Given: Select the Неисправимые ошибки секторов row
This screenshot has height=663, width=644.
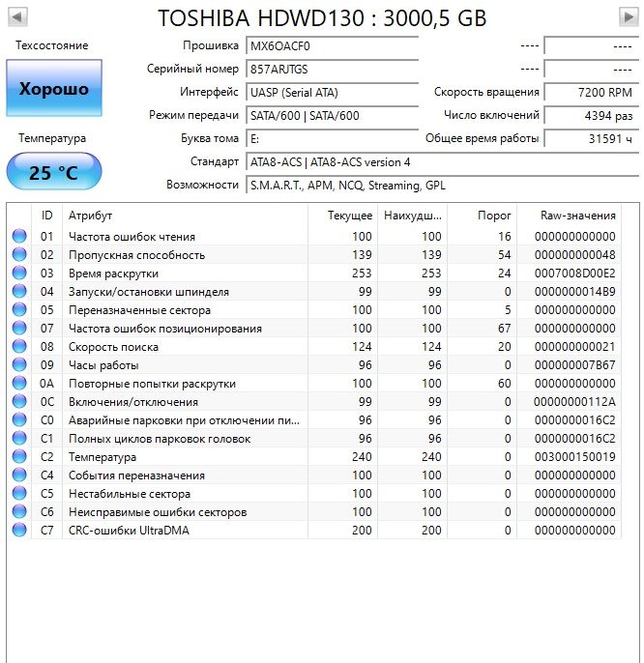Looking at the screenshot, I should 314,512.
